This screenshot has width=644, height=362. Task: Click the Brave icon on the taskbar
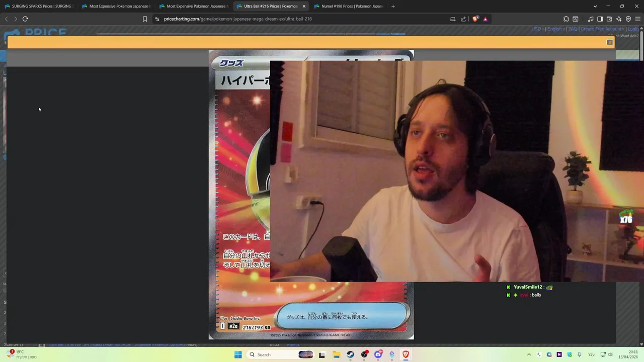tap(406, 354)
